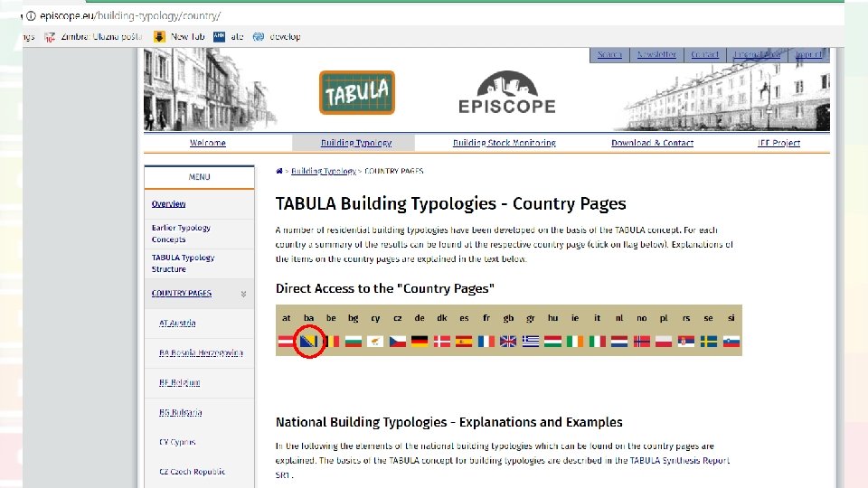Click the Contact link in top bar
The height and width of the screenshot is (488, 868).
point(704,54)
